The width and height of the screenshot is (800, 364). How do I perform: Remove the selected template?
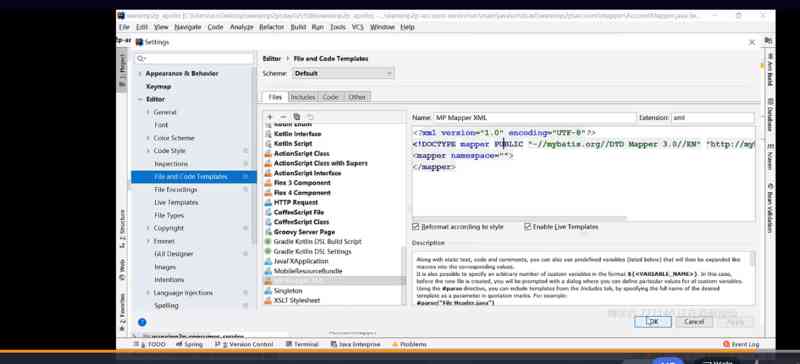point(284,117)
